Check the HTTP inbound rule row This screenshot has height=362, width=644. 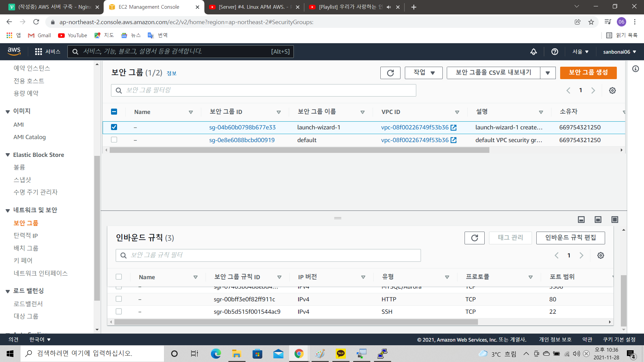point(119,299)
